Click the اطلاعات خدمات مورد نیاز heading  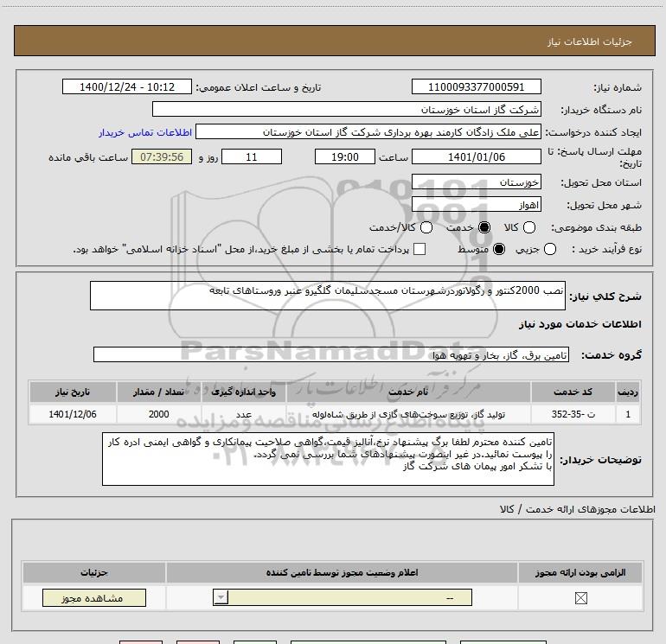[x=580, y=324]
